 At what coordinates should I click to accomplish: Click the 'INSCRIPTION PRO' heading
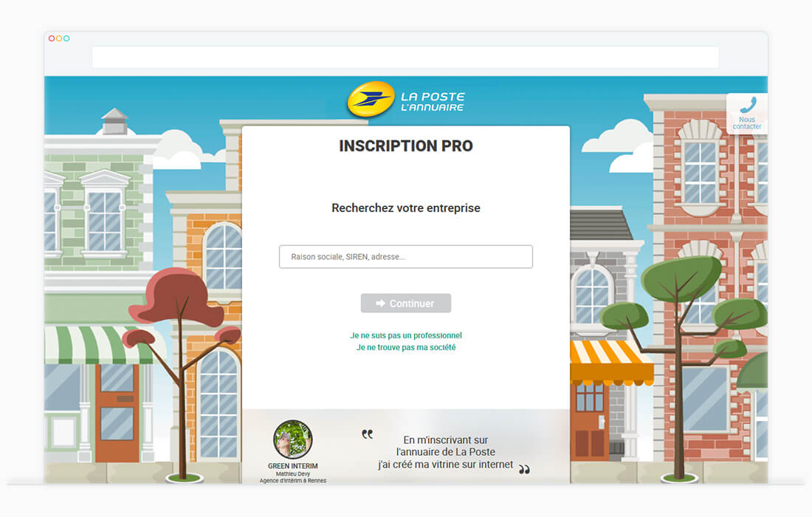click(405, 146)
